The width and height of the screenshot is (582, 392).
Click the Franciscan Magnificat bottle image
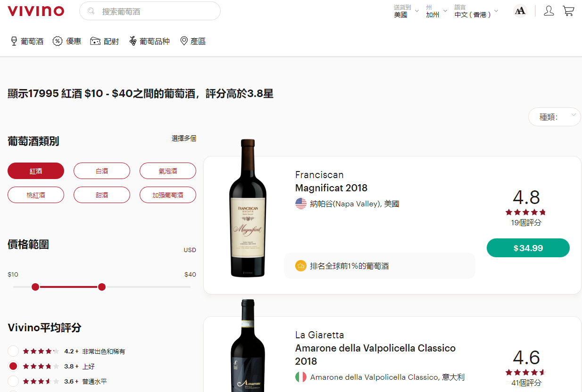click(248, 208)
